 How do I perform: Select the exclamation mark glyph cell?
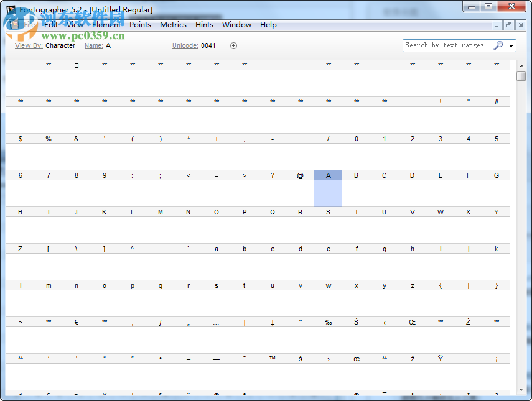click(440, 115)
